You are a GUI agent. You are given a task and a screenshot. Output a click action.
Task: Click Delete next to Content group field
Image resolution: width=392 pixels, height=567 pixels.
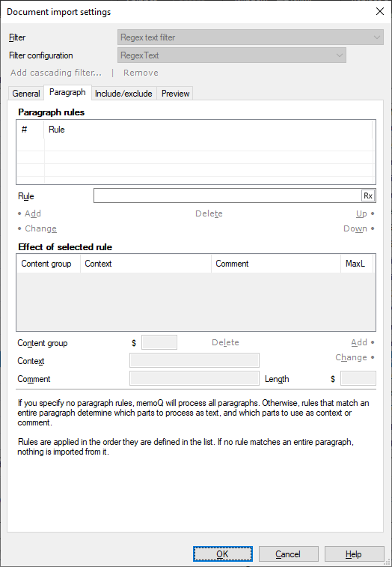click(x=225, y=342)
